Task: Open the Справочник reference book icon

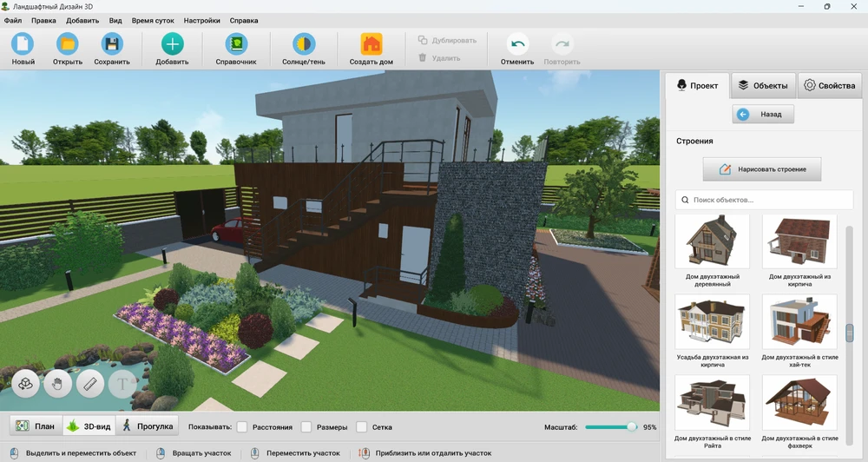Action: tap(236, 44)
